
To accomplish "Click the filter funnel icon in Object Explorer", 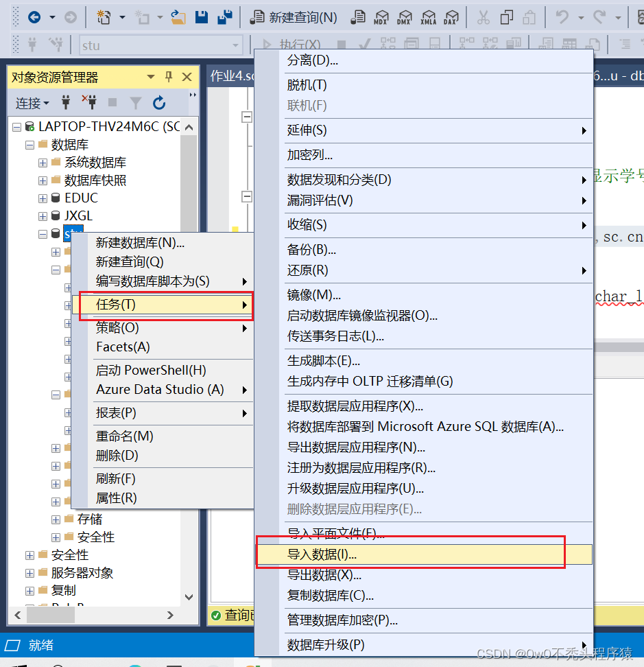I will [x=136, y=102].
